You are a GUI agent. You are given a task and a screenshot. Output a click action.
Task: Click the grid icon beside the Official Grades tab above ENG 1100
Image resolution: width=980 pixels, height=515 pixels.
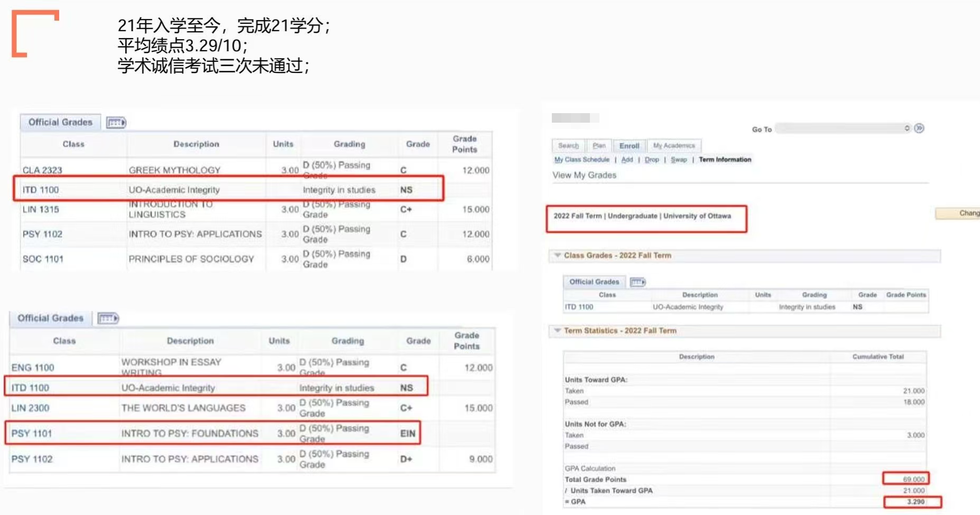[108, 318]
